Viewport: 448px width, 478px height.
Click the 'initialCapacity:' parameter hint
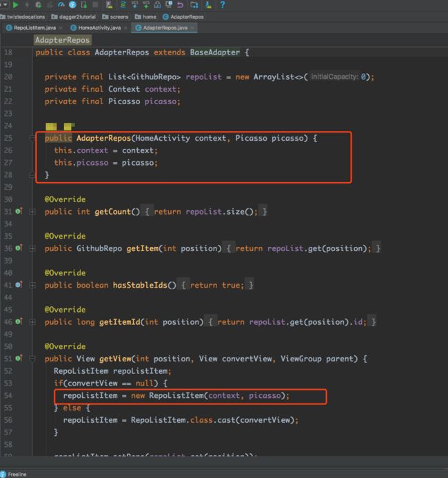point(334,77)
